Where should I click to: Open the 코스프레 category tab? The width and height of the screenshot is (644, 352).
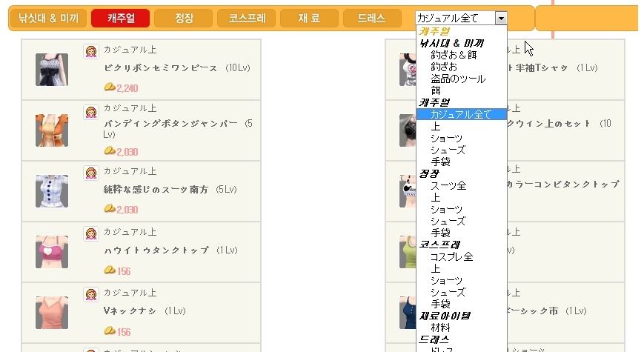(247, 19)
